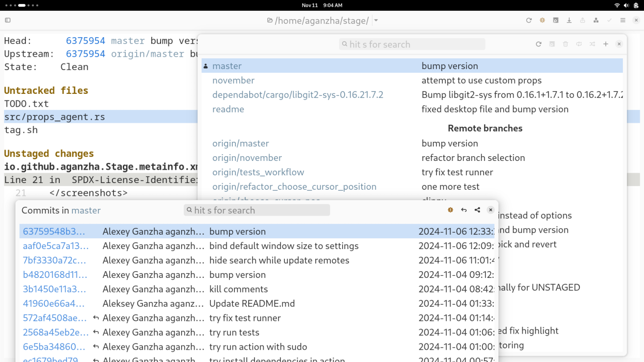Open the system status area in the top bar

click(x=626, y=5)
